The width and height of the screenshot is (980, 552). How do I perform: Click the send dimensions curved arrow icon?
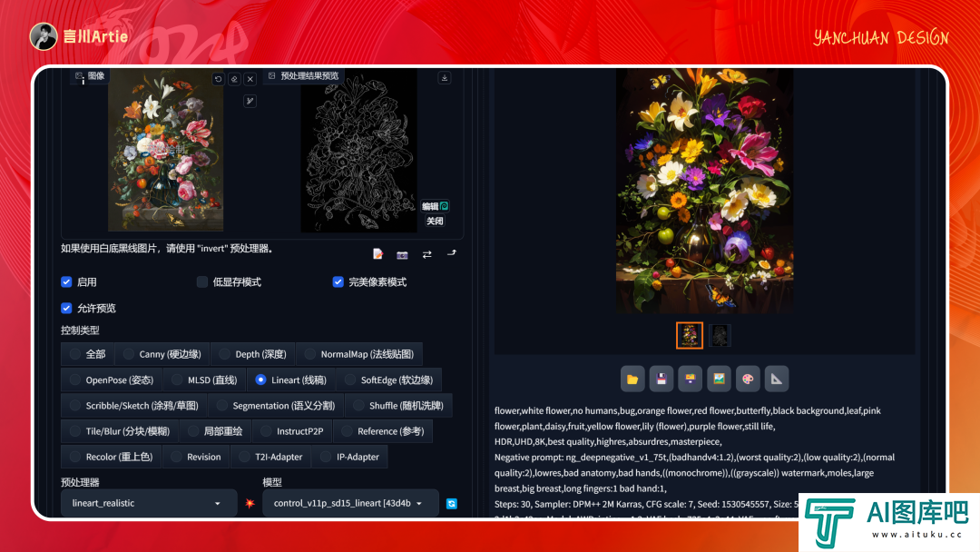[451, 253]
